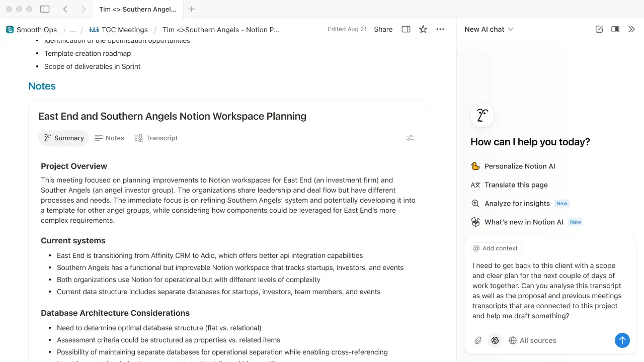Favorite this page with the star icon
The height and width of the screenshot is (362, 644).
tap(423, 29)
